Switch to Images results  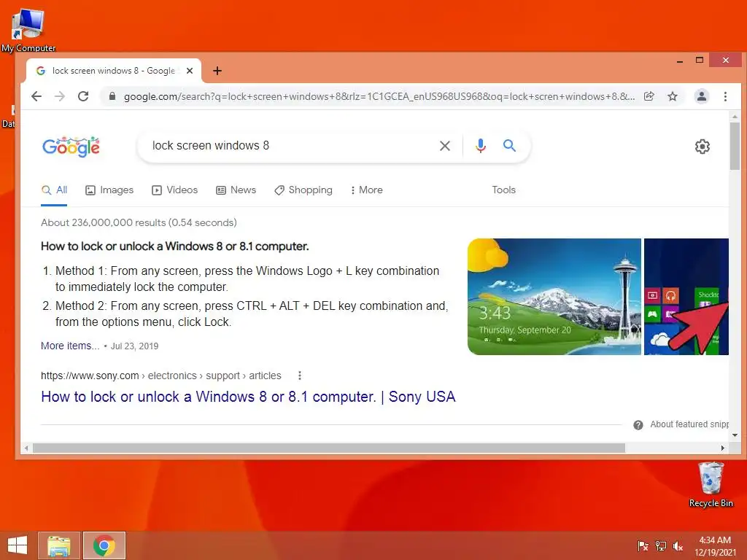coord(109,190)
